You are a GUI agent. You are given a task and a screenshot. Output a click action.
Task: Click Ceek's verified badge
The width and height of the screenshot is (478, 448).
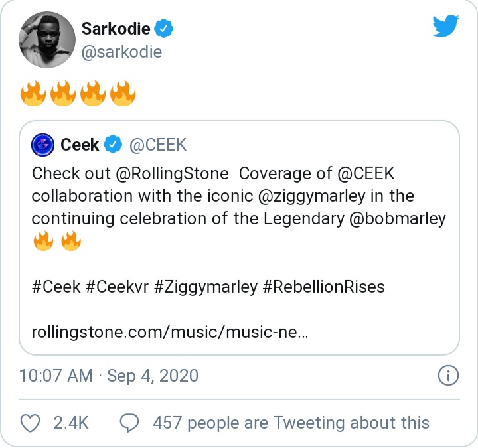114,144
